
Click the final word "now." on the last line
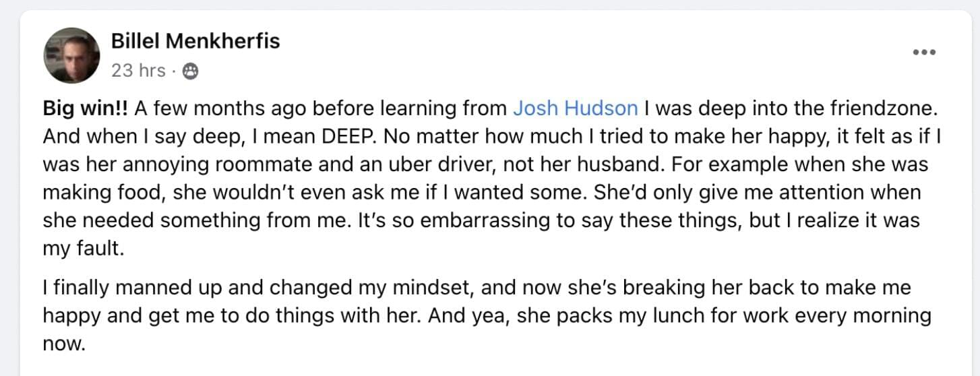click(65, 344)
